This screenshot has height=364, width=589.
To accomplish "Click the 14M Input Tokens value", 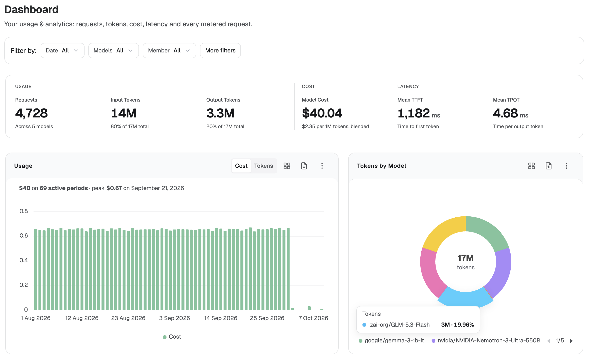I will [x=123, y=113].
